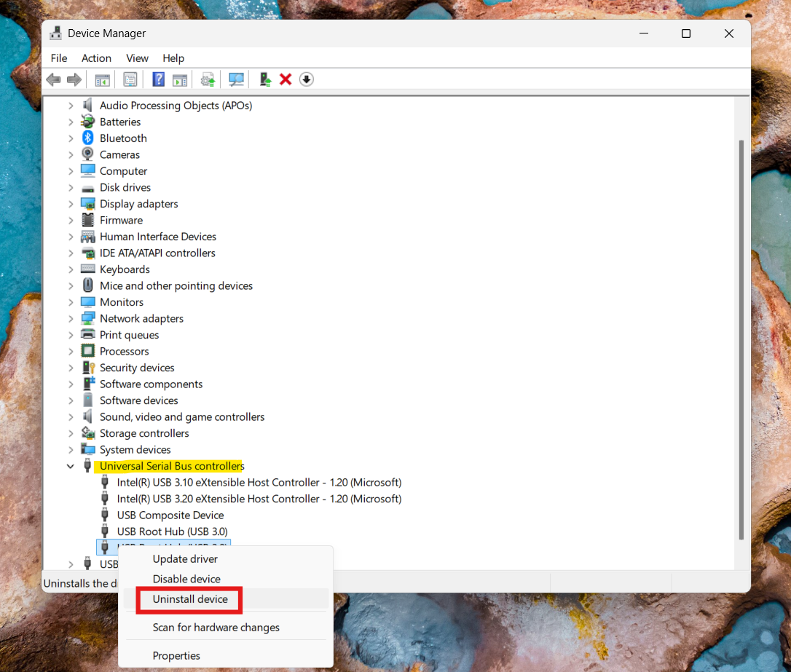Click the down-arrow disable device toolbar icon
Image resolution: width=791 pixels, height=672 pixels.
[307, 79]
